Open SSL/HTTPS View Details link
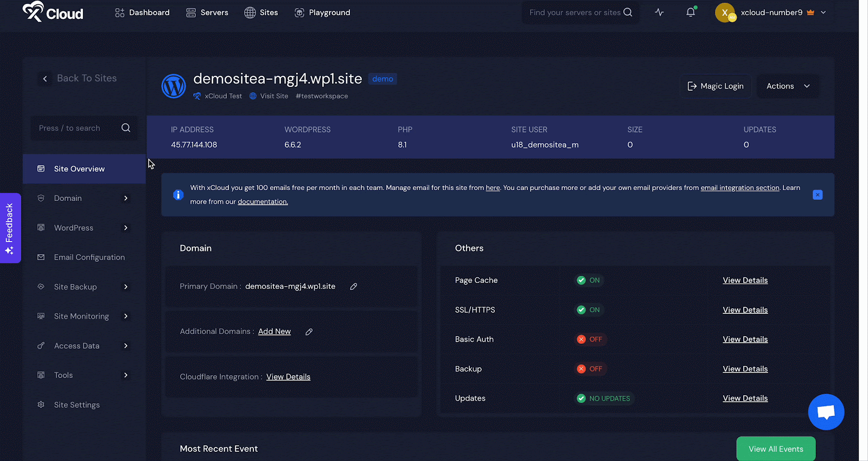Image resolution: width=868 pixels, height=461 pixels. [745, 310]
